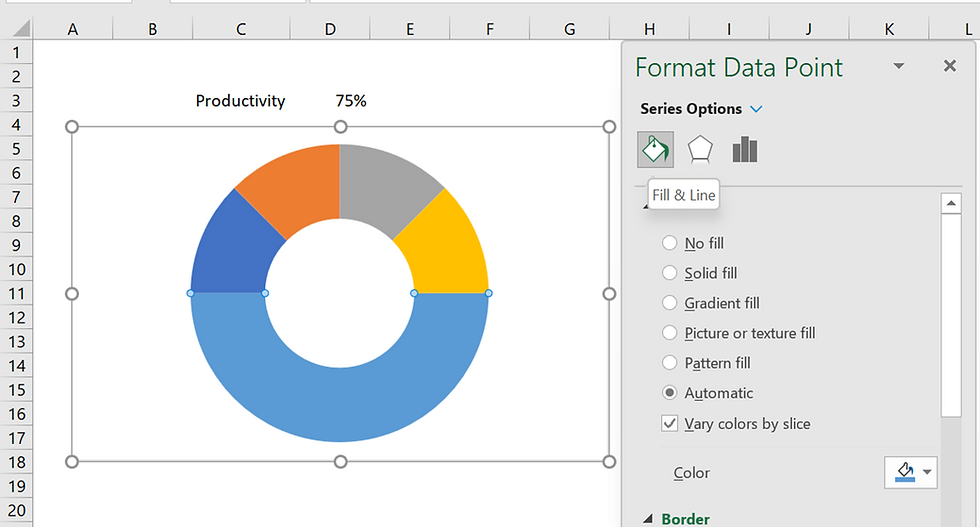Close the Format Data Point pane
This screenshot has height=527, width=980.
click(950, 66)
